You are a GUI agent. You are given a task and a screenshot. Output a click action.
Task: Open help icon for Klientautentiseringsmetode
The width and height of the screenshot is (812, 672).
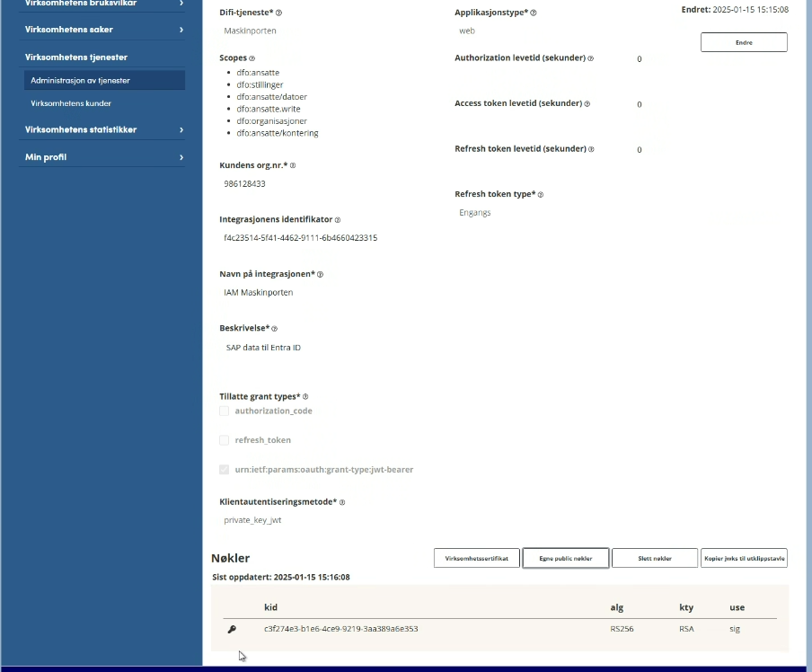point(342,502)
